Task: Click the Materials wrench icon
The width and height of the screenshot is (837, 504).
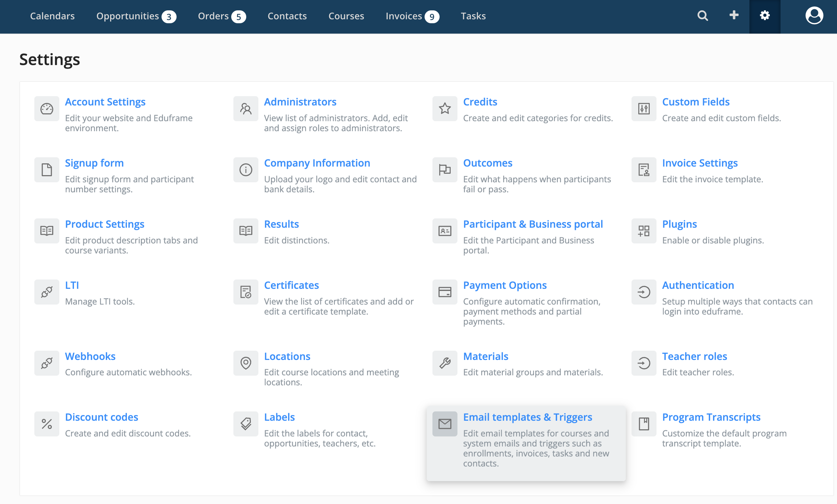Action: point(445,363)
